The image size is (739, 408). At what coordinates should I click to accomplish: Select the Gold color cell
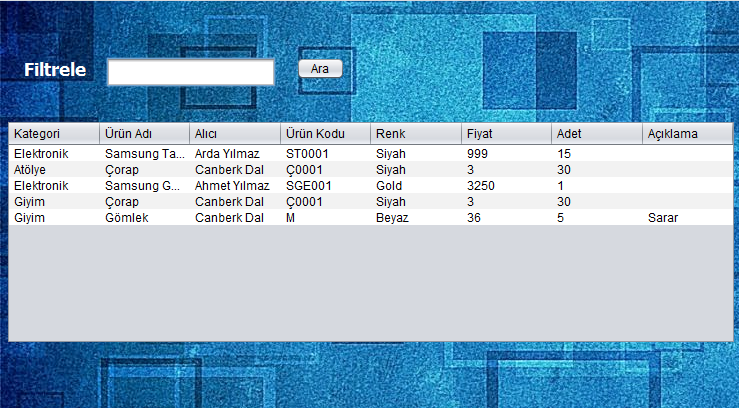coord(389,186)
